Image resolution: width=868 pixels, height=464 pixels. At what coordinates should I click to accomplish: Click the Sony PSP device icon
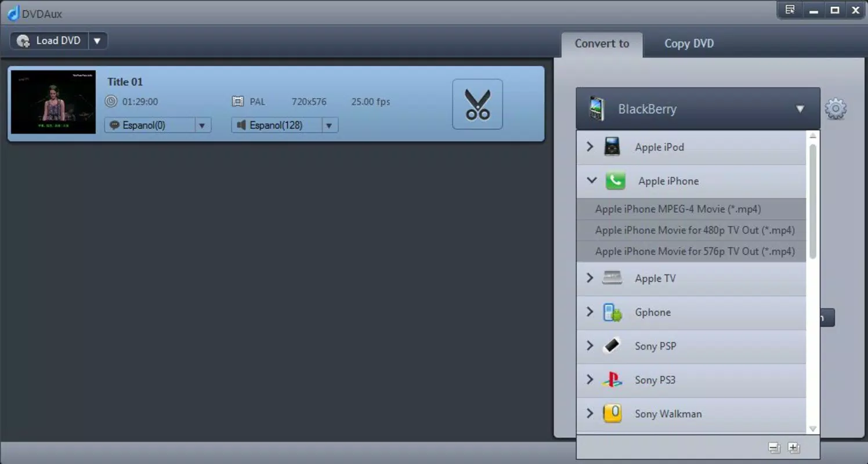[x=612, y=346]
